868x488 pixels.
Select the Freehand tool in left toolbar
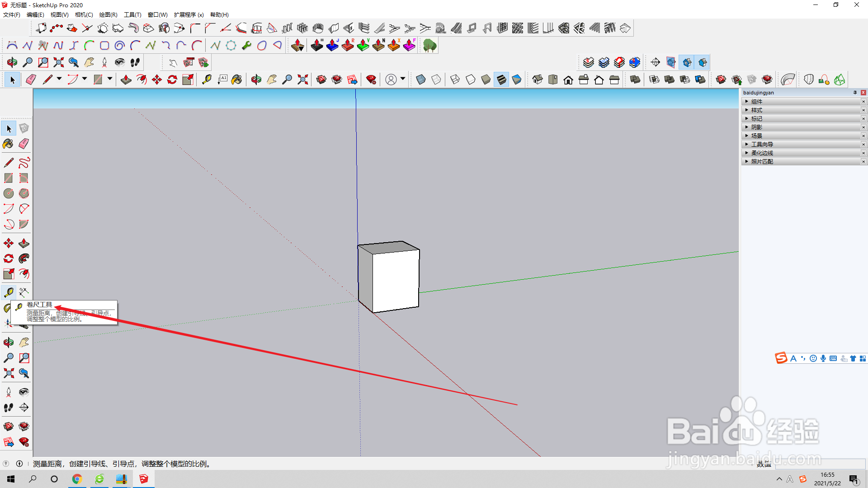tap(24, 162)
